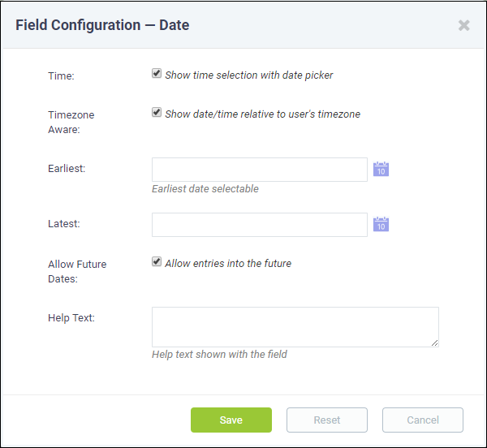Uncheck the Time selection checkbox
The image size is (487, 448).
(x=157, y=74)
